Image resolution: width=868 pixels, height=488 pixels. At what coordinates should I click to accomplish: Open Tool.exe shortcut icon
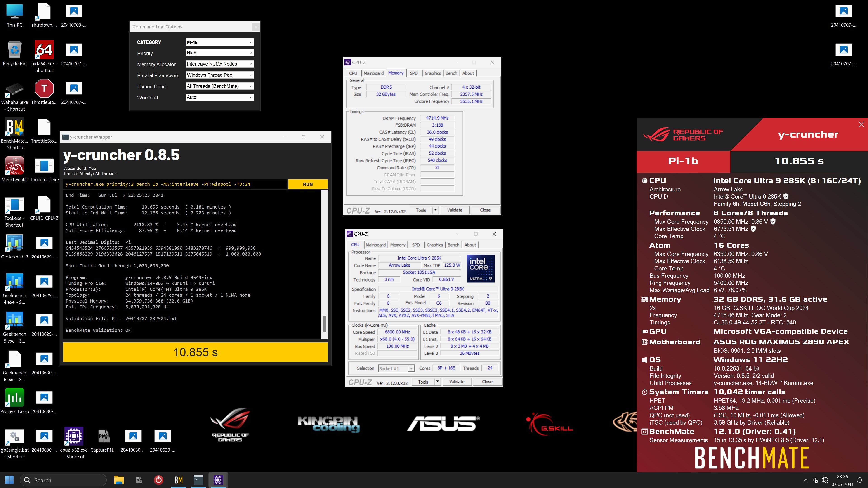click(x=14, y=211)
